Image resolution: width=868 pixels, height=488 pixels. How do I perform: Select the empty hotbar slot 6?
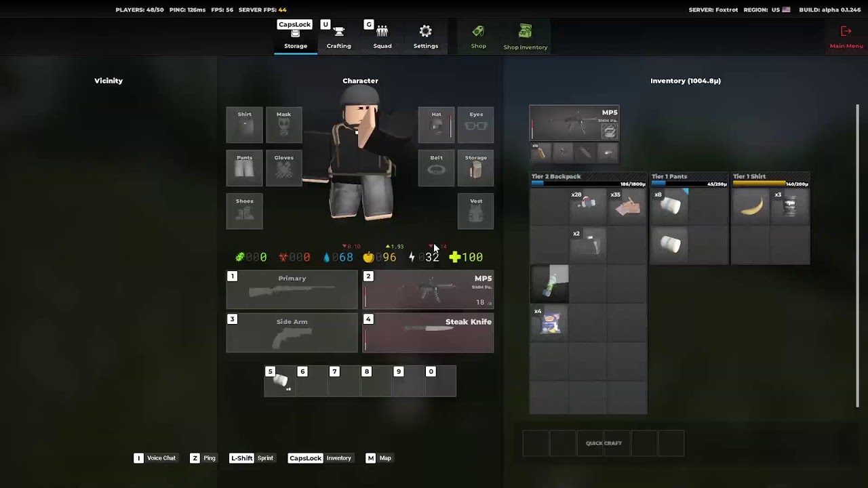click(x=312, y=381)
